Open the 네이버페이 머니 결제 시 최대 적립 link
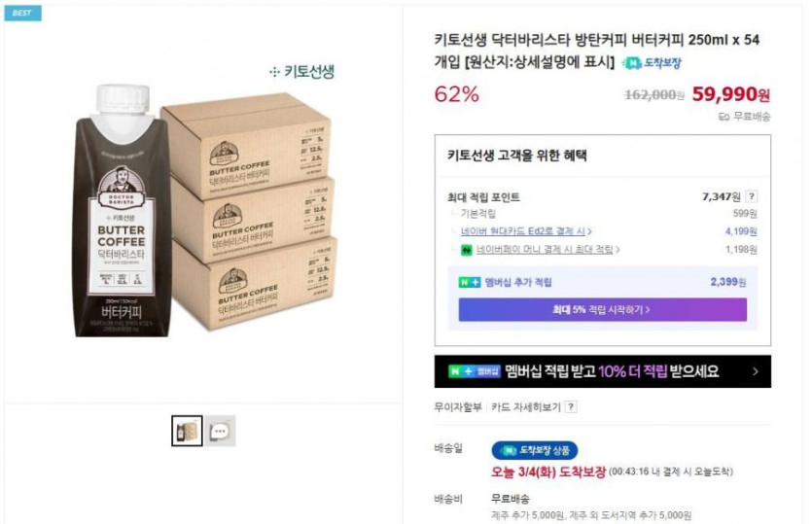 pos(547,250)
